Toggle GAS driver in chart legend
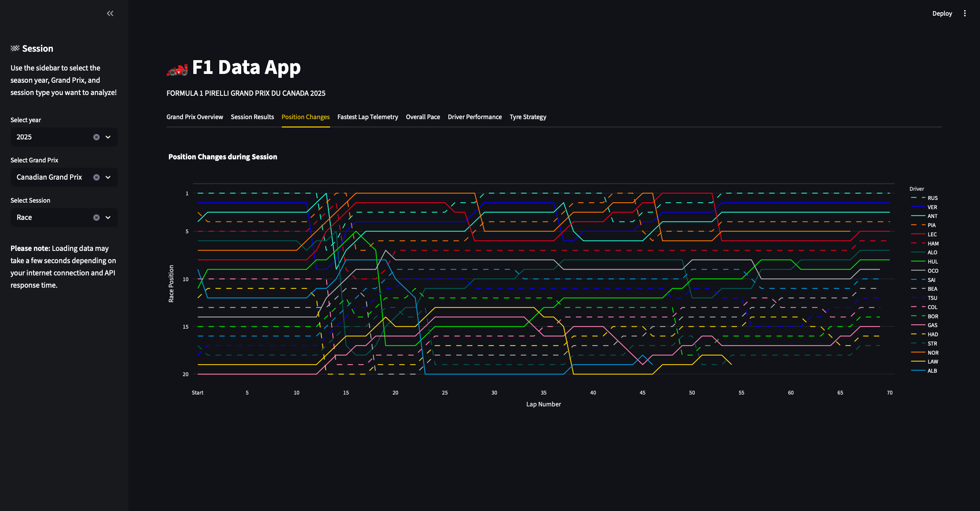 (924, 325)
